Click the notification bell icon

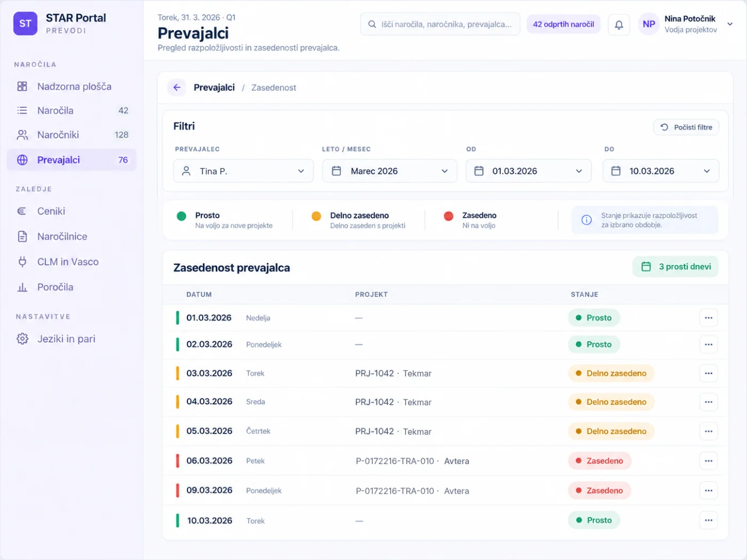[x=619, y=25]
